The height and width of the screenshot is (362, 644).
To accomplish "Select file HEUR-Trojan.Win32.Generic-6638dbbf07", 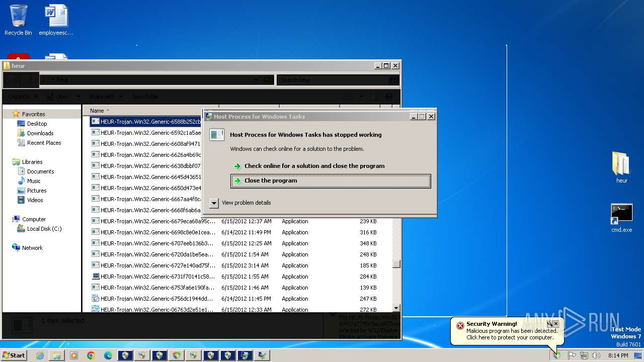I will 145,166.
